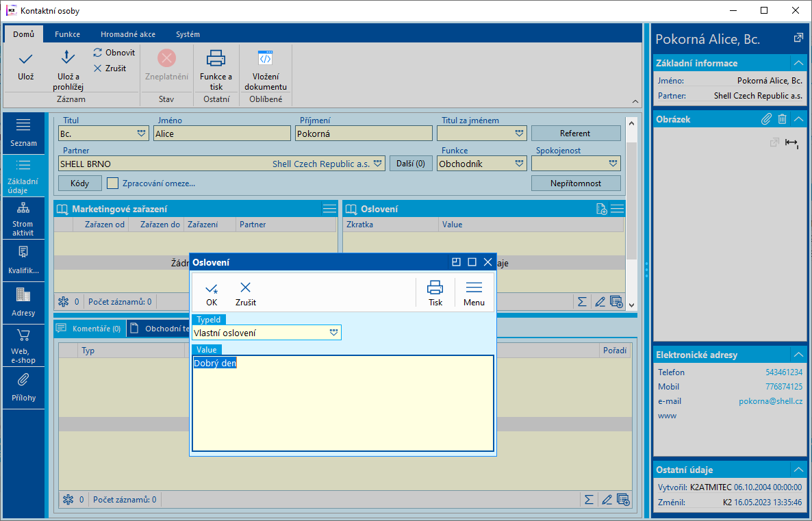Click Jméno field with Alice
The width and height of the screenshot is (812, 521).
pos(222,134)
